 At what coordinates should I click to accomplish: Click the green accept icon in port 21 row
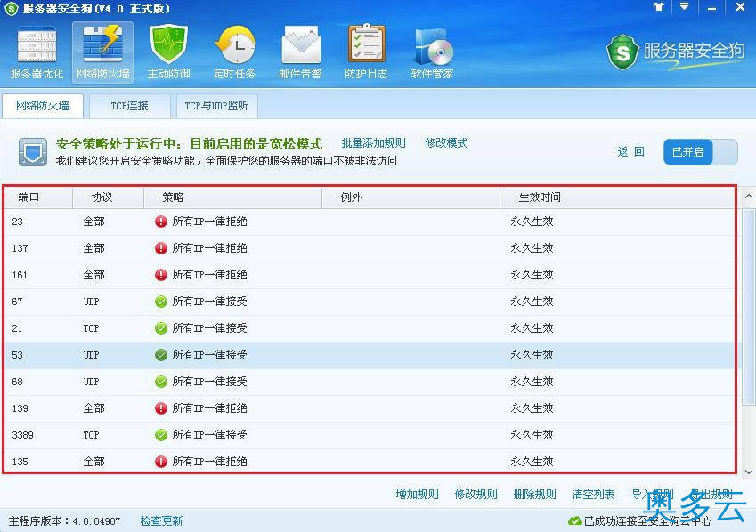pyautogui.click(x=161, y=328)
